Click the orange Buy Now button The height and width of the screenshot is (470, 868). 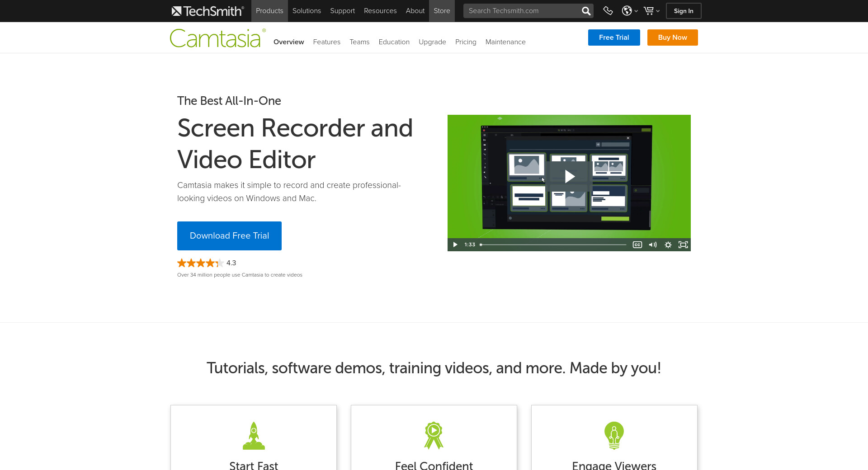pos(672,38)
